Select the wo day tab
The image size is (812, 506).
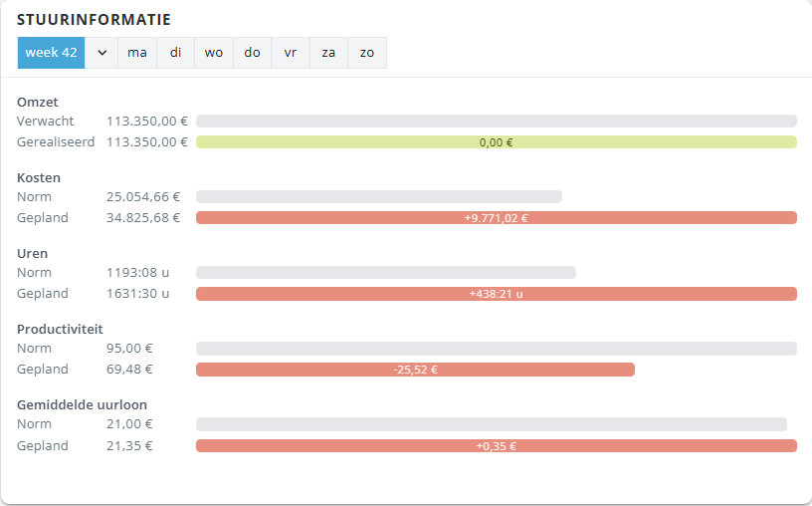pos(214,53)
